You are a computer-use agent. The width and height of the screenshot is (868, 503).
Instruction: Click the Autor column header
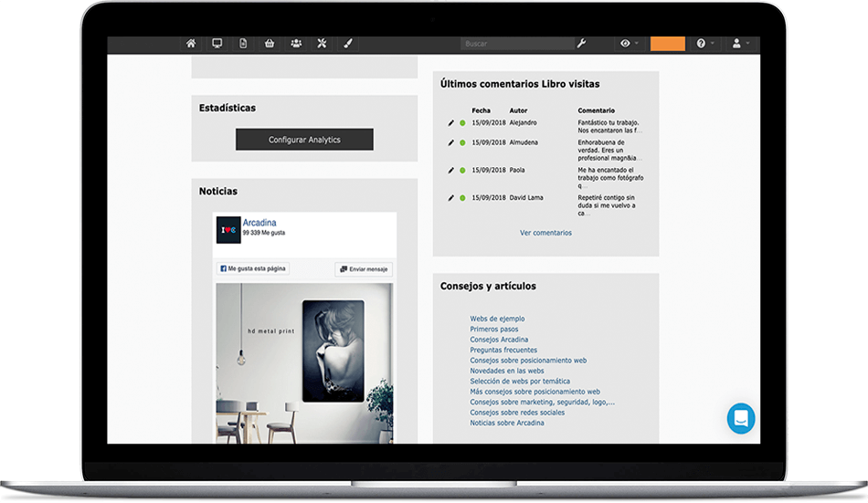pos(518,110)
